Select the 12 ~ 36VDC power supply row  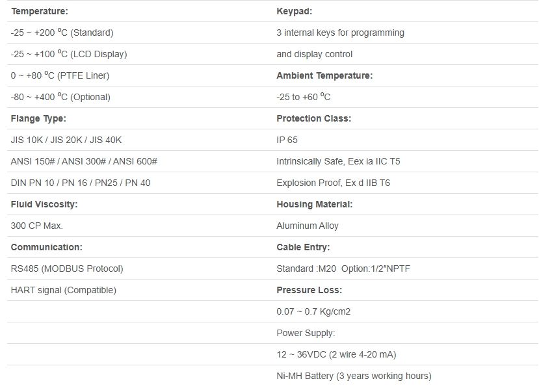tap(336, 354)
